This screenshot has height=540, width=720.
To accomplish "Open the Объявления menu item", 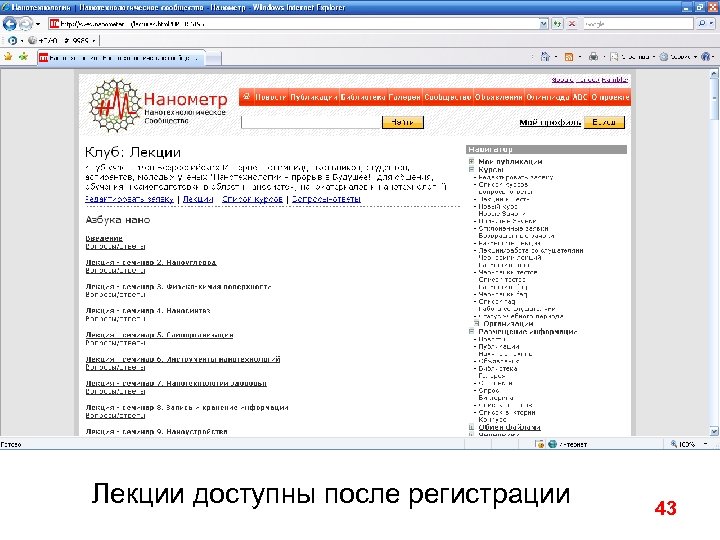I will pos(499,97).
